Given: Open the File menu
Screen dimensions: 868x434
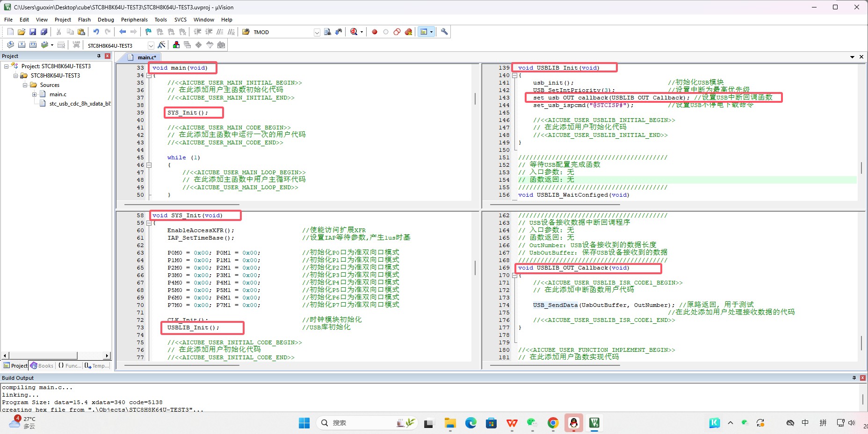Looking at the screenshot, I should pyautogui.click(x=8, y=20).
